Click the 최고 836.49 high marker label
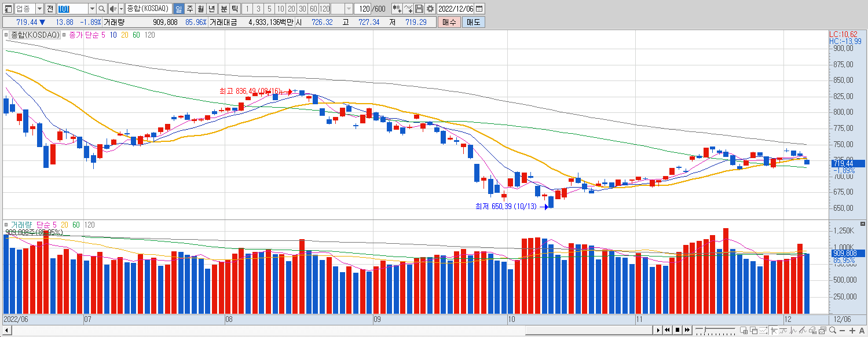 pyautogui.click(x=250, y=91)
